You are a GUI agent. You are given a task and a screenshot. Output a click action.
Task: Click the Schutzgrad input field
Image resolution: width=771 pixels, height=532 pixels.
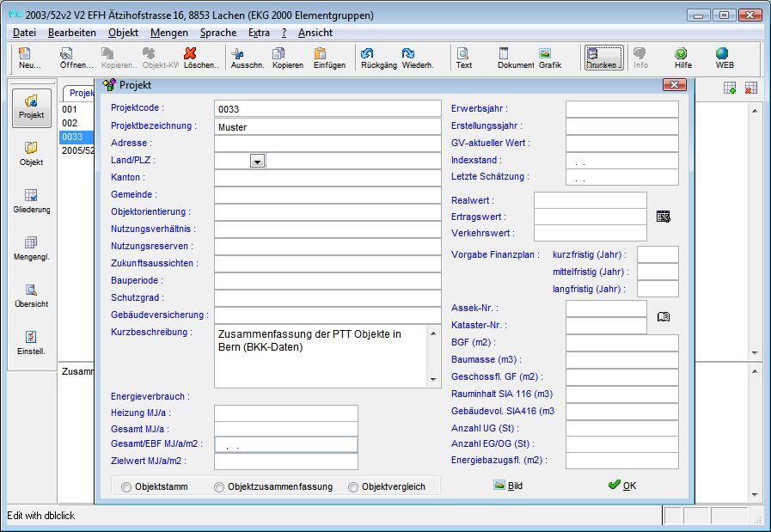pyautogui.click(x=327, y=298)
